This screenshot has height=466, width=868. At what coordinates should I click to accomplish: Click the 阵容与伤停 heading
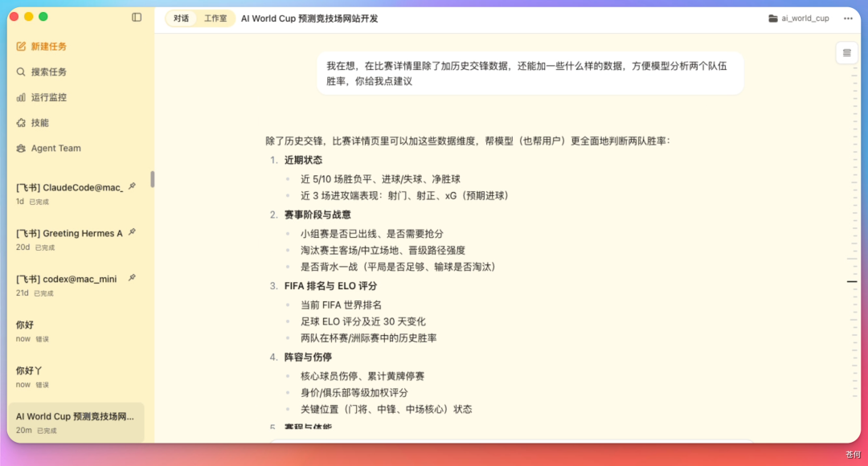pos(308,358)
